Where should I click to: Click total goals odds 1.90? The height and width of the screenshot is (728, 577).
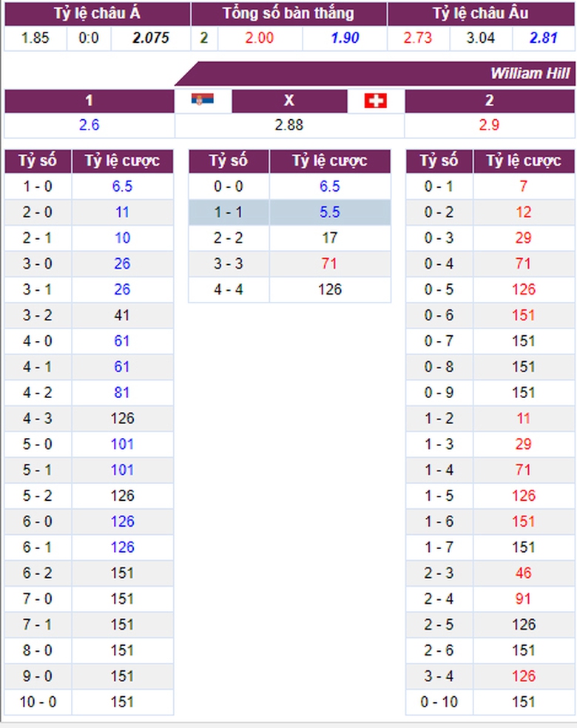click(345, 38)
